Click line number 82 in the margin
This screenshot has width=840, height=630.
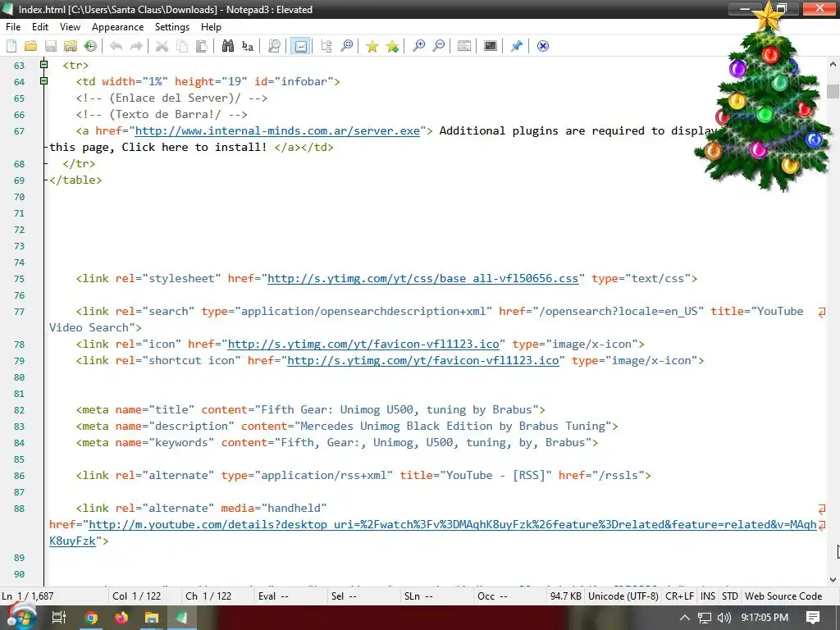[x=20, y=410]
